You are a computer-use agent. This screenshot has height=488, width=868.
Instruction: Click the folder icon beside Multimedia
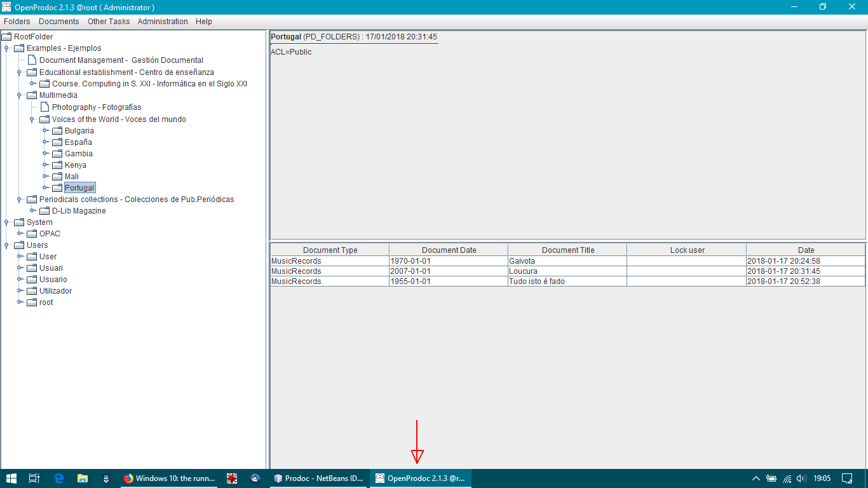point(31,95)
